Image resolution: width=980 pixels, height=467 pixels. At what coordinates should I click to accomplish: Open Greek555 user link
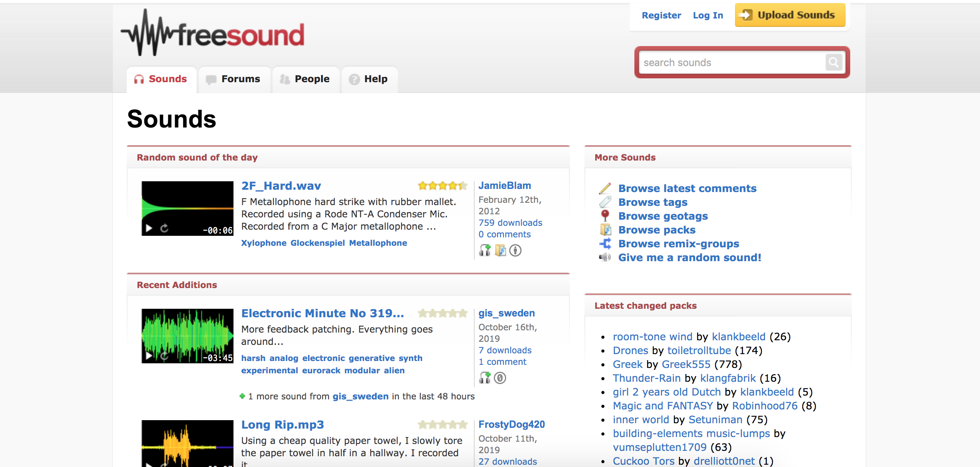click(686, 364)
